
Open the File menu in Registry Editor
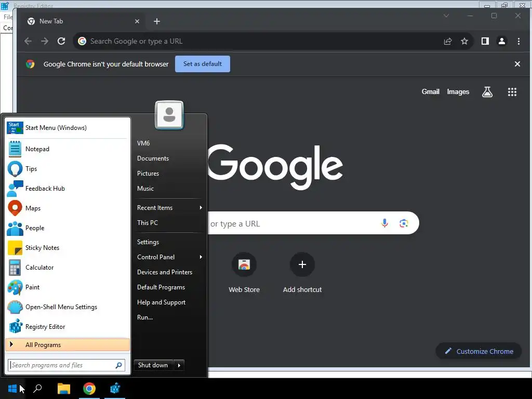[x=8, y=17]
